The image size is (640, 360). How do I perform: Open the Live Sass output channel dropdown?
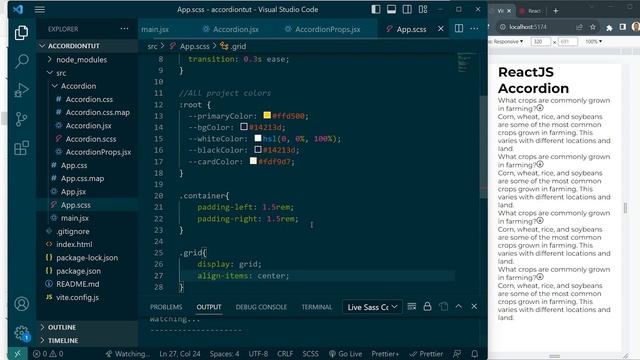[x=372, y=307]
